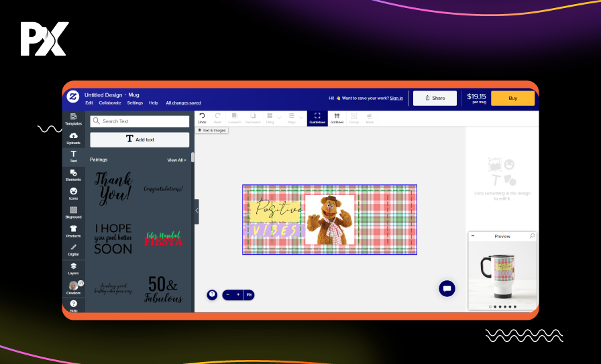This screenshot has height=364, width=601.
Task: Open the Settings menu
Action: tap(135, 103)
